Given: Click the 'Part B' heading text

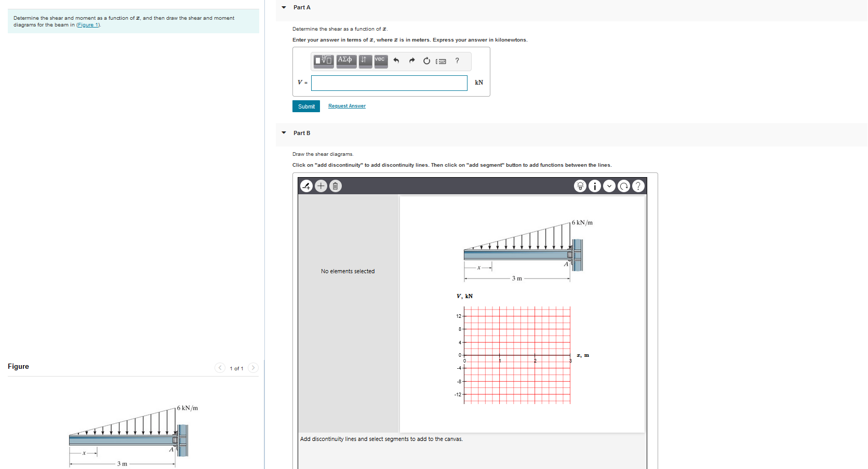Looking at the screenshot, I should [x=302, y=133].
